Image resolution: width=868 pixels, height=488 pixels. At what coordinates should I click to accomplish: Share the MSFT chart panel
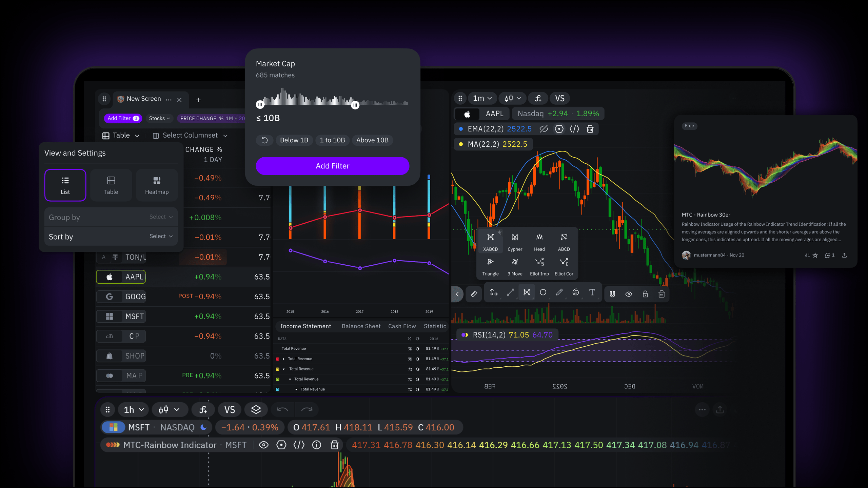pyautogui.click(x=720, y=409)
